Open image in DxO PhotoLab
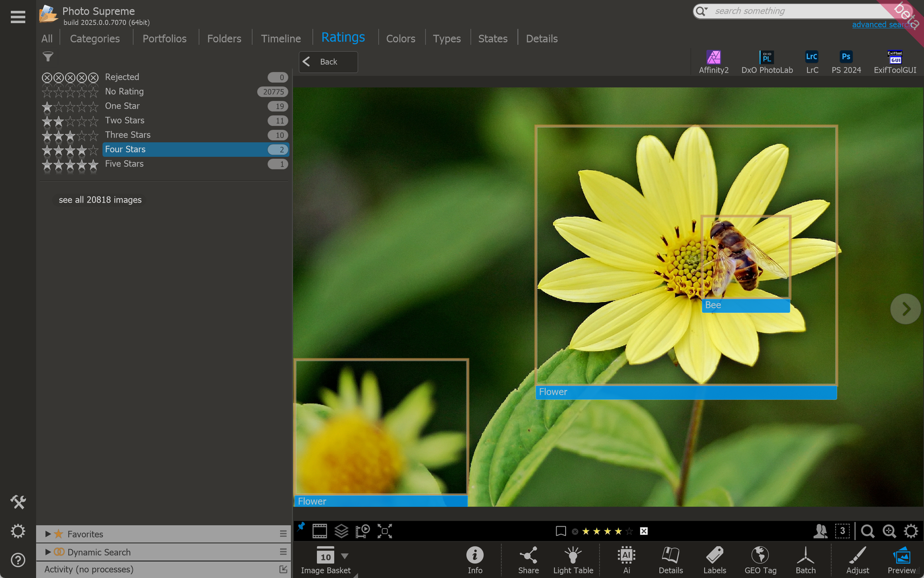 tap(767, 62)
